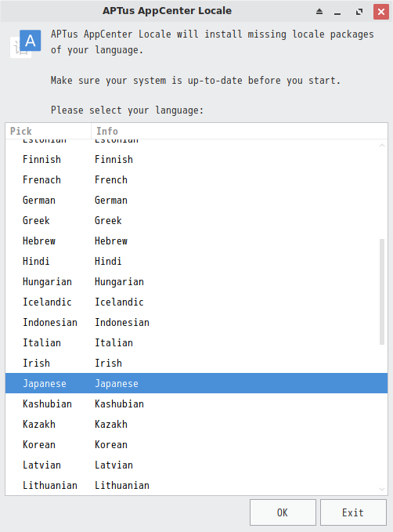Image resolution: width=393 pixels, height=532 pixels.
Task: Sort by the Info column header
Action: pos(239,131)
